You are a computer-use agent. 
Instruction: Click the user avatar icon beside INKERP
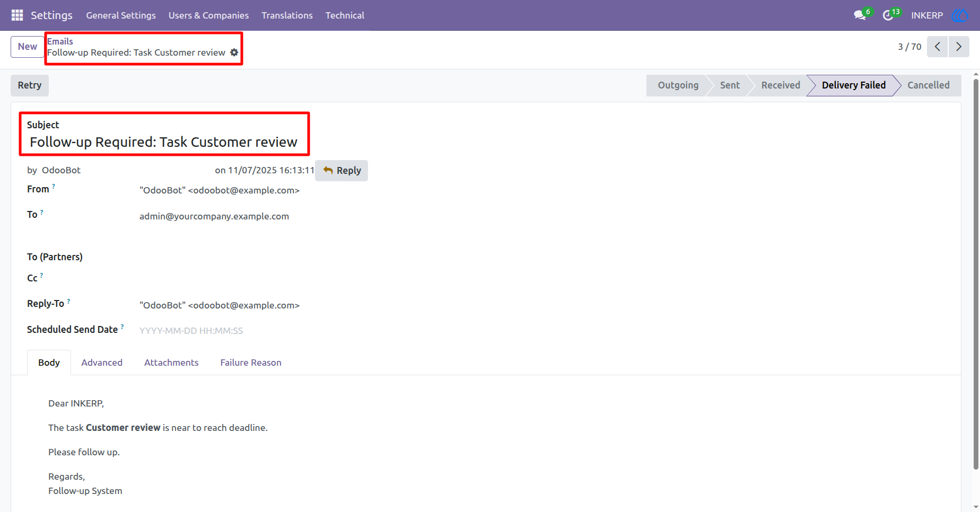tap(960, 15)
